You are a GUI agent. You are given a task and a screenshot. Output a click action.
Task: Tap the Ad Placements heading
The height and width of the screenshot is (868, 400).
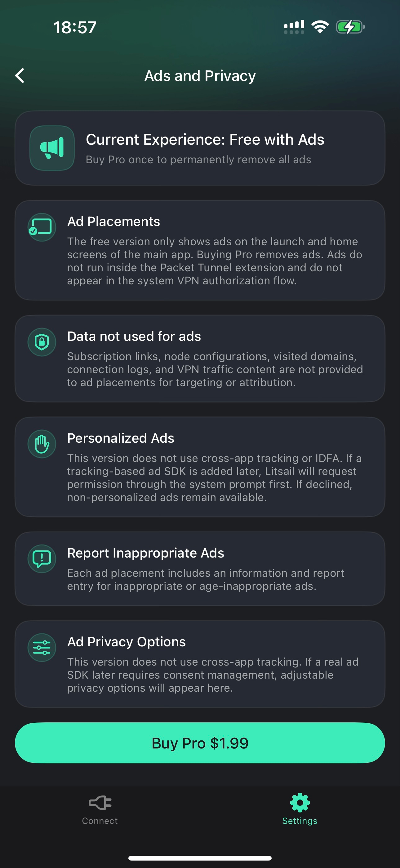(x=113, y=221)
